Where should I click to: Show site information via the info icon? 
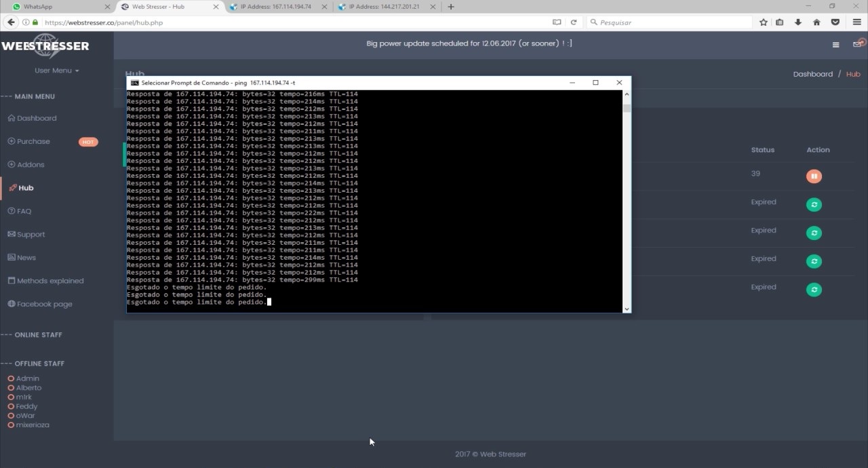tap(26, 22)
